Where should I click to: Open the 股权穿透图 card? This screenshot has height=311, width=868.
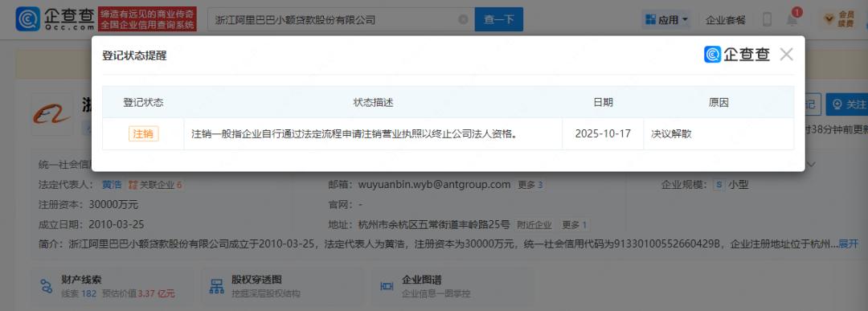click(282, 286)
